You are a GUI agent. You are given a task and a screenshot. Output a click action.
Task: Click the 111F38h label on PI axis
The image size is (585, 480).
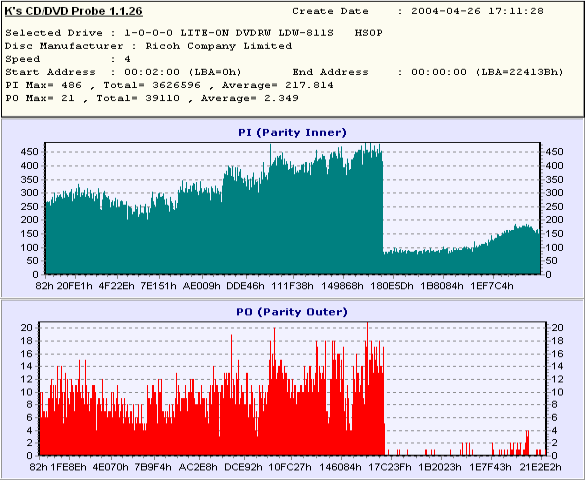point(292,286)
